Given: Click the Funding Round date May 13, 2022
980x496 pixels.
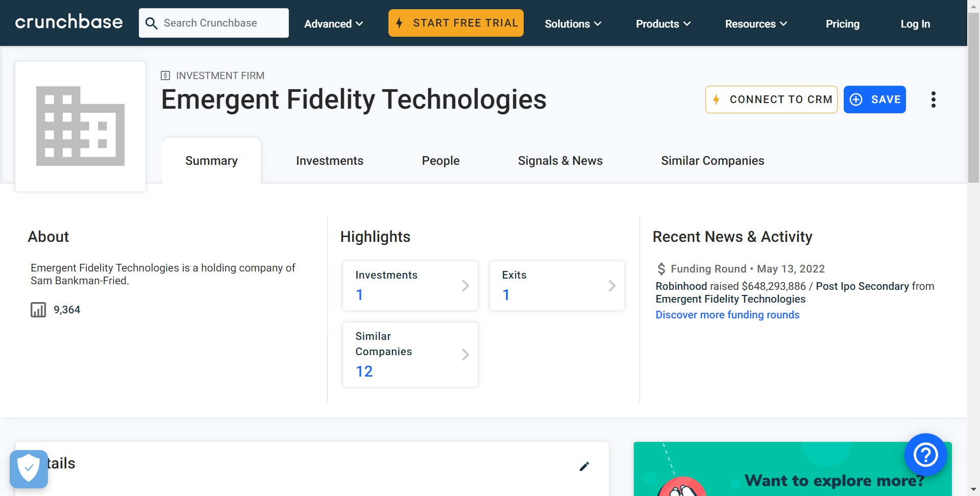Looking at the screenshot, I should [x=791, y=269].
